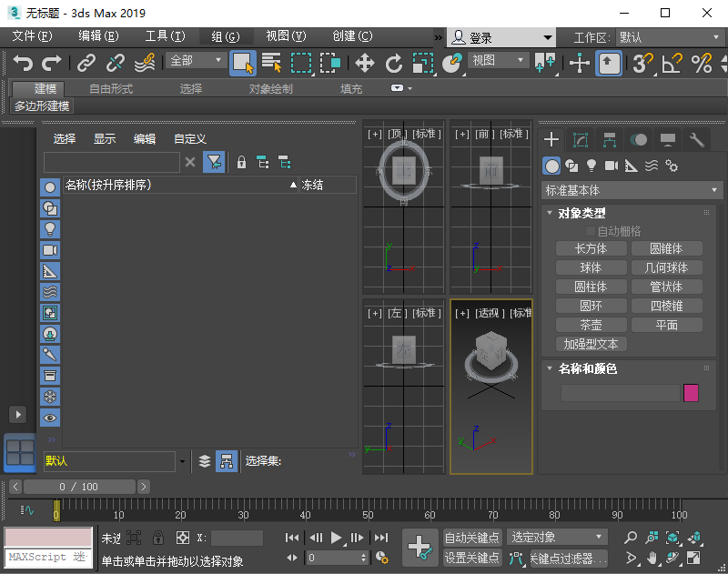728x574 pixels.
Task: Open the Modify tab in the command panel
Action: point(581,139)
